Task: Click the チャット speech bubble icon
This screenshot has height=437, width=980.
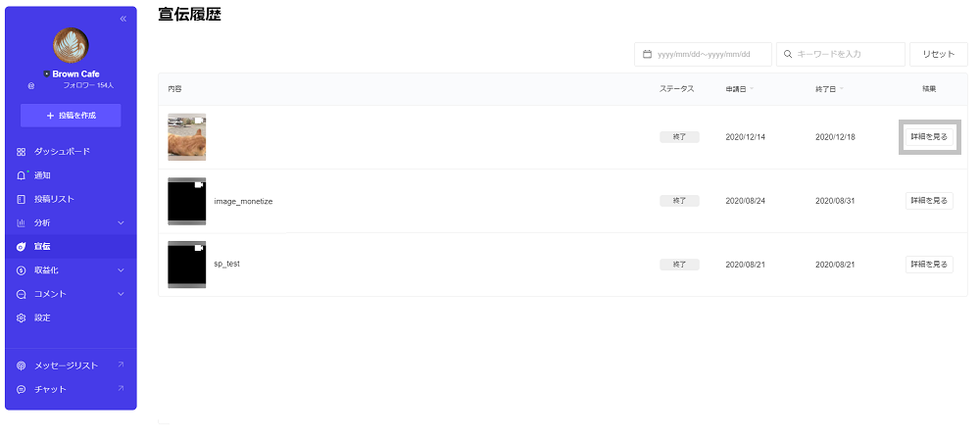Action: tap(22, 389)
